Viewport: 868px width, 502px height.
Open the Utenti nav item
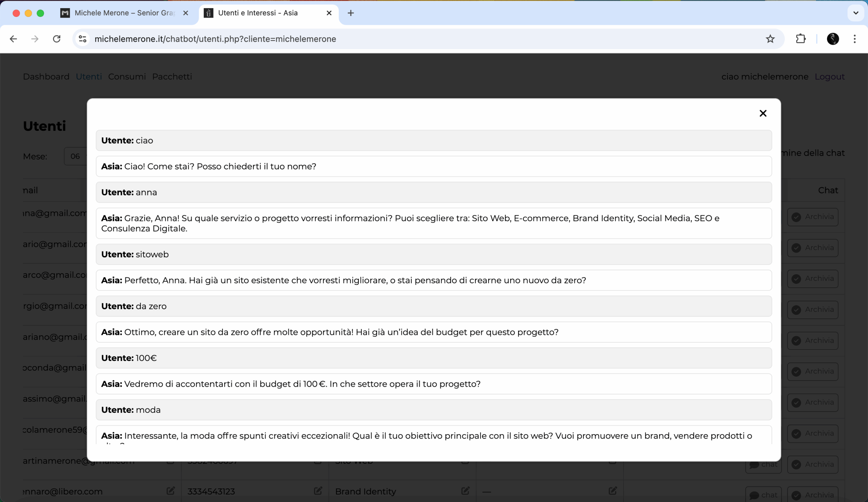click(x=89, y=77)
